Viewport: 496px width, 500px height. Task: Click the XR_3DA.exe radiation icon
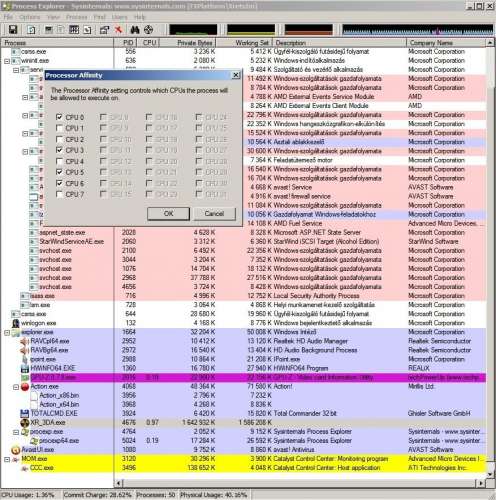point(25,423)
